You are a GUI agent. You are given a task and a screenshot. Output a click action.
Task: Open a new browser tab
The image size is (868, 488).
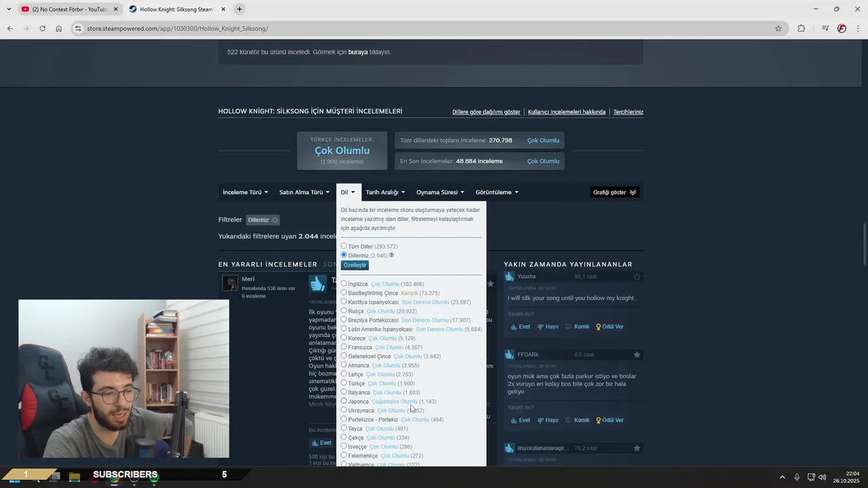239,9
